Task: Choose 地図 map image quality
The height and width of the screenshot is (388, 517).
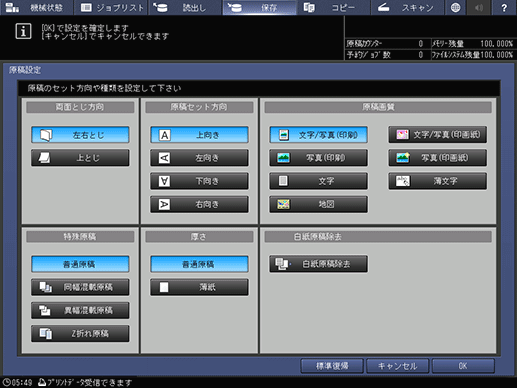Action: point(319,204)
